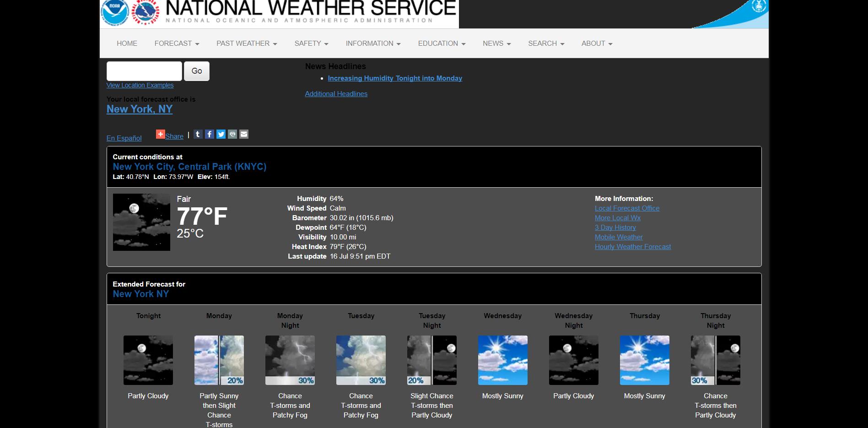This screenshot has width=868, height=428.
Task: Open the EDUCATION navigation menu
Action: pos(441,43)
